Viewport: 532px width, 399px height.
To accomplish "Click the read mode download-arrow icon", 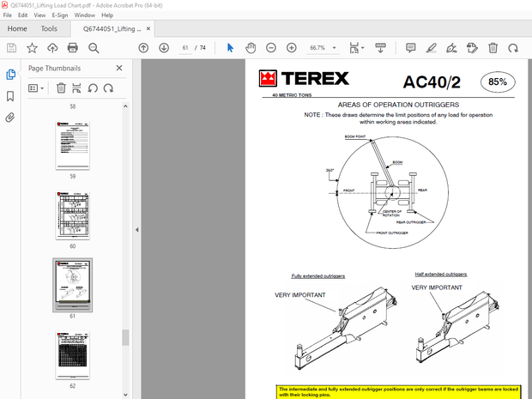I will [x=380, y=48].
